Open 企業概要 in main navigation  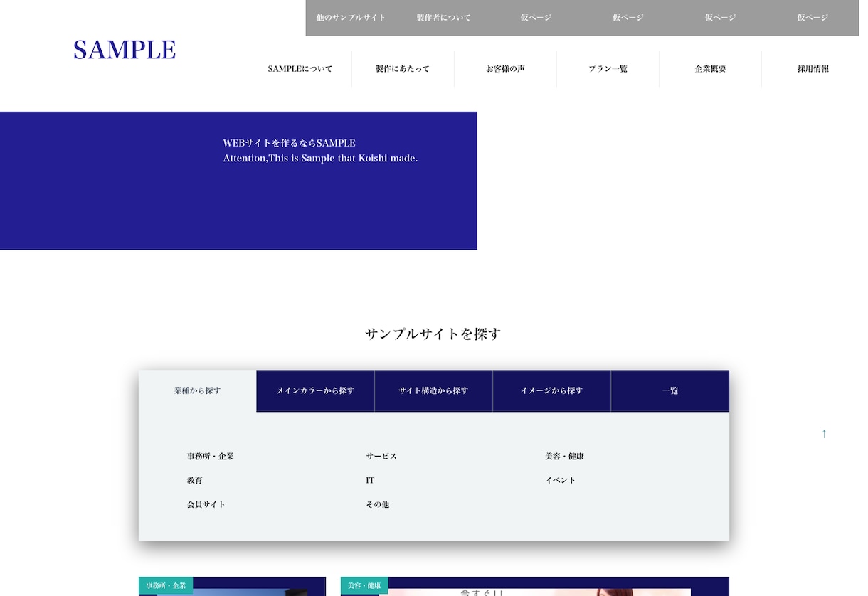coord(710,69)
